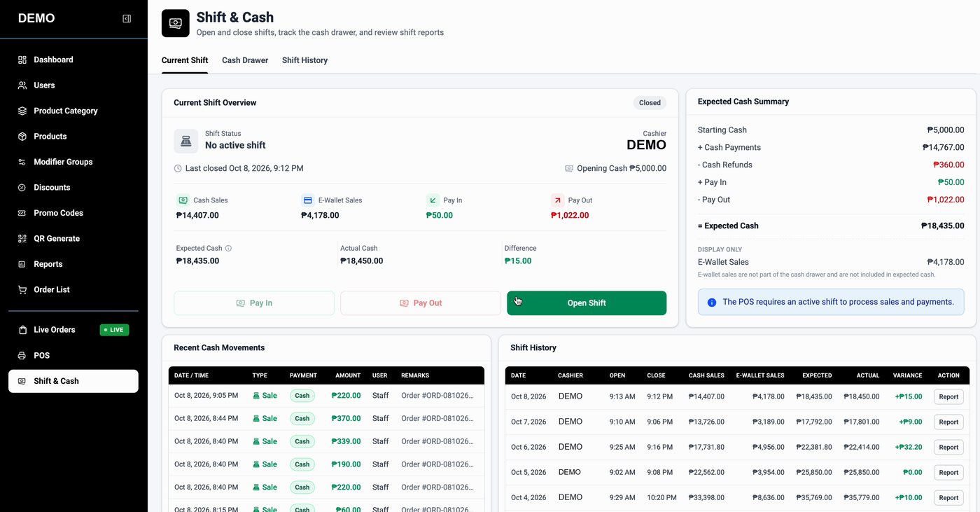Click the Product Category layers icon
This screenshot has height=512, width=980.
22,111
